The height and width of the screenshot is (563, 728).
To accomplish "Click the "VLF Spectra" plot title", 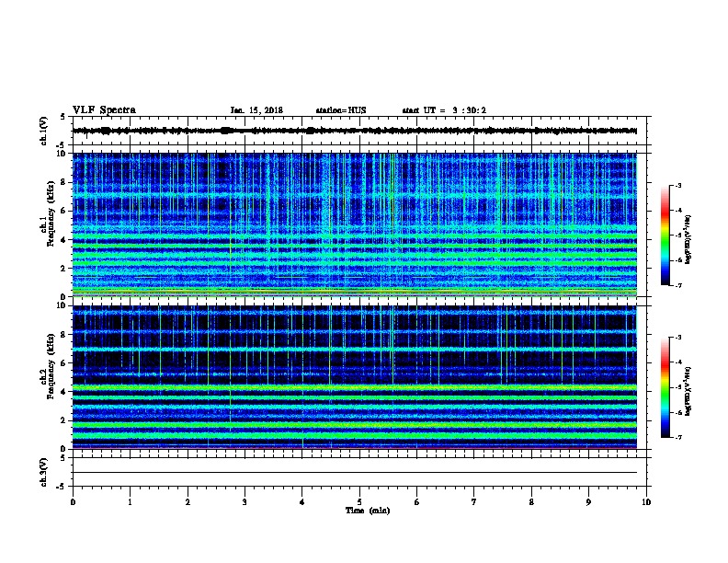I will 104,110.
